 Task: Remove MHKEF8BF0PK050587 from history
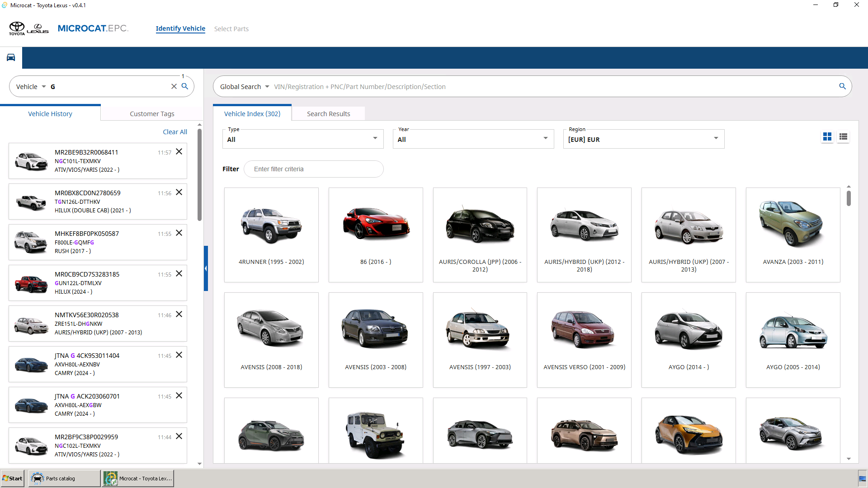179,233
